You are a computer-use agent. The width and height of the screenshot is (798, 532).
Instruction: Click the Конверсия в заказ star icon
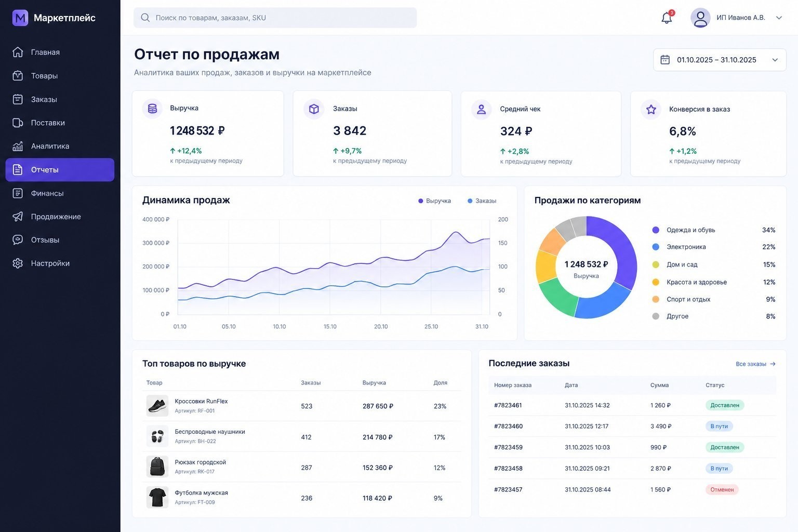[x=651, y=110]
